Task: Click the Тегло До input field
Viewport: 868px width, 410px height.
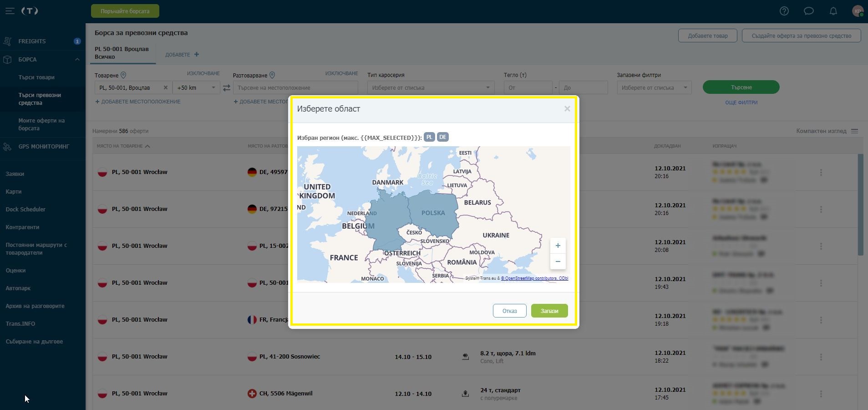Action: tap(583, 87)
